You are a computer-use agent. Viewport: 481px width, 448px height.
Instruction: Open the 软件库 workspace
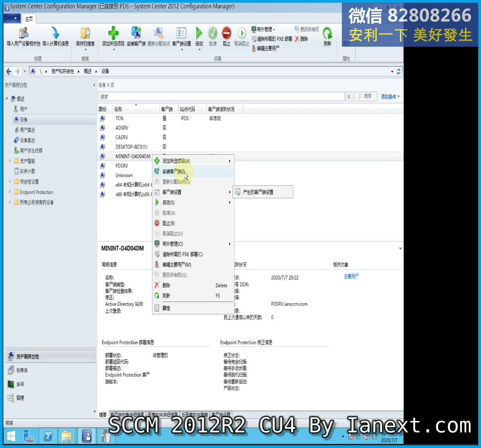[50, 370]
